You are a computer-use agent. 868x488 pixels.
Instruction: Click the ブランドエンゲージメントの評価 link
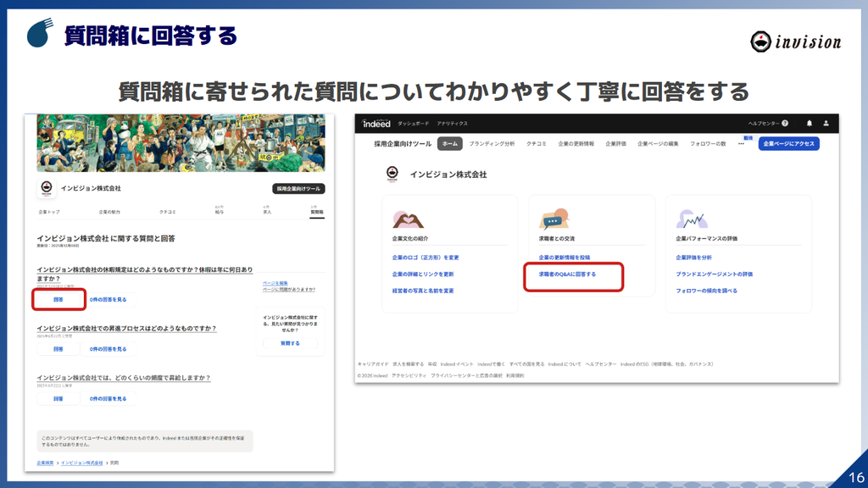point(714,274)
